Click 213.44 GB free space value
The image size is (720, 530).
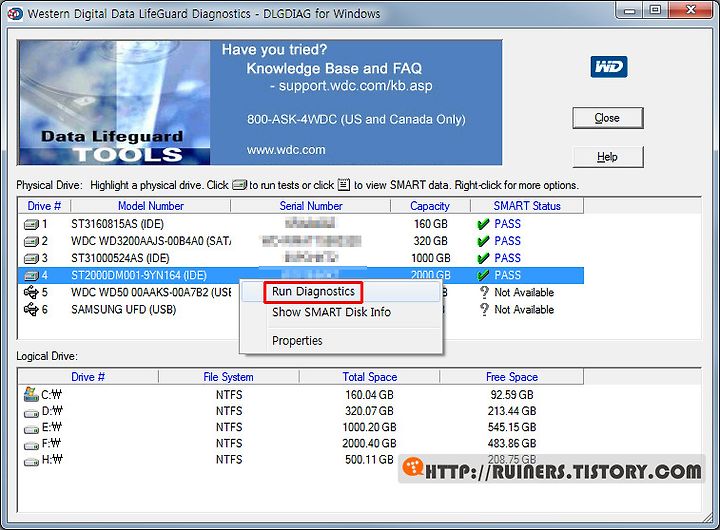point(512,411)
